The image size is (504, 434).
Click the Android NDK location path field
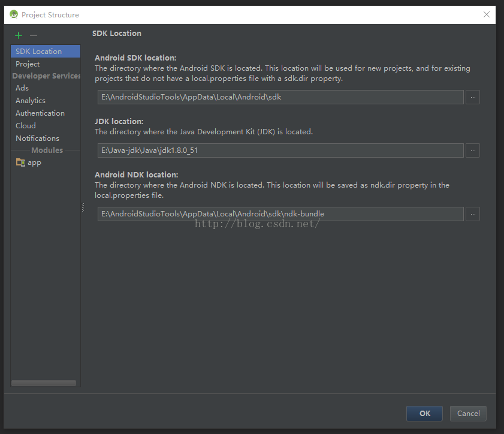click(x=280, y=214)
